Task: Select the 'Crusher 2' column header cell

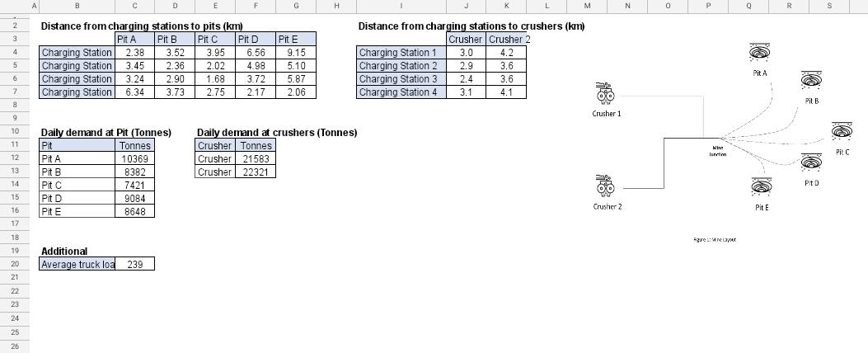Action: [x=506, y=40]
